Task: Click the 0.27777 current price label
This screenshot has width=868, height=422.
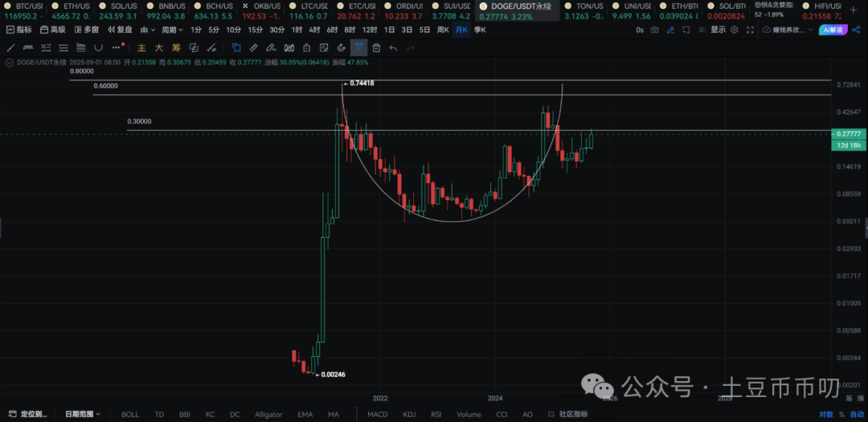Action: 849,133
